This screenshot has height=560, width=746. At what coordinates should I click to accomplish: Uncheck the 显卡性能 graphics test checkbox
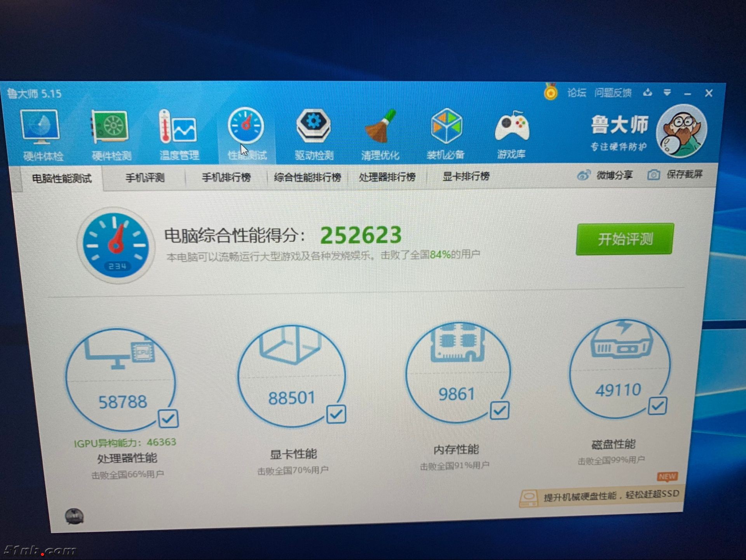(x=336, y=414)
